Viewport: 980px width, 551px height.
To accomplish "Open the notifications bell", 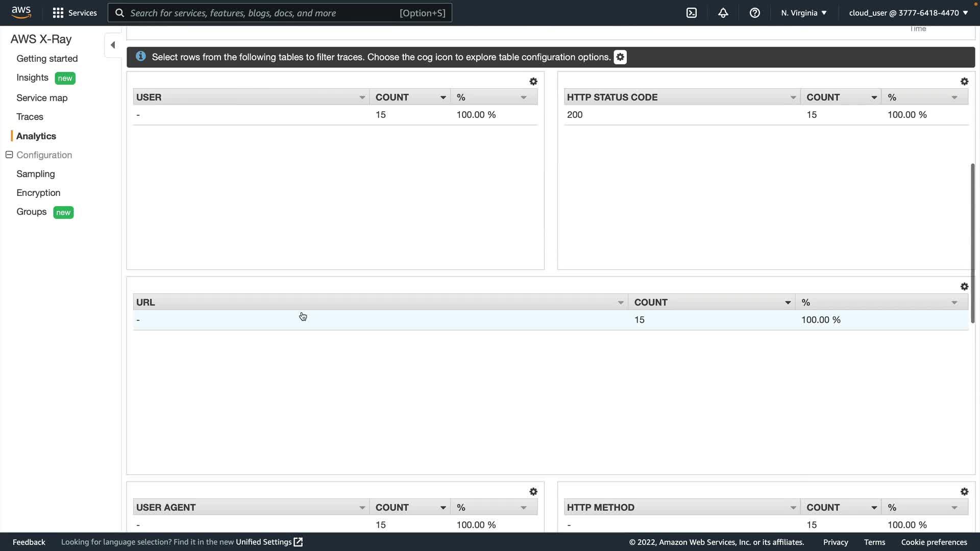I will coord(723,13).
